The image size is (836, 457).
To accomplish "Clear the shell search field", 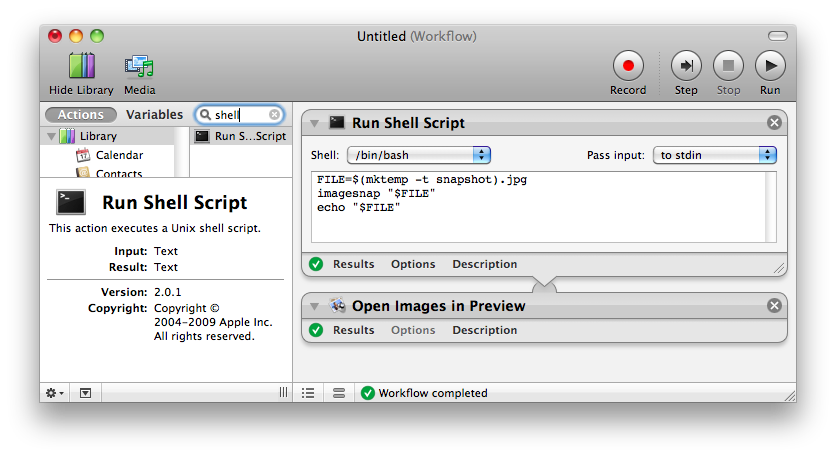I will point(275,115).
